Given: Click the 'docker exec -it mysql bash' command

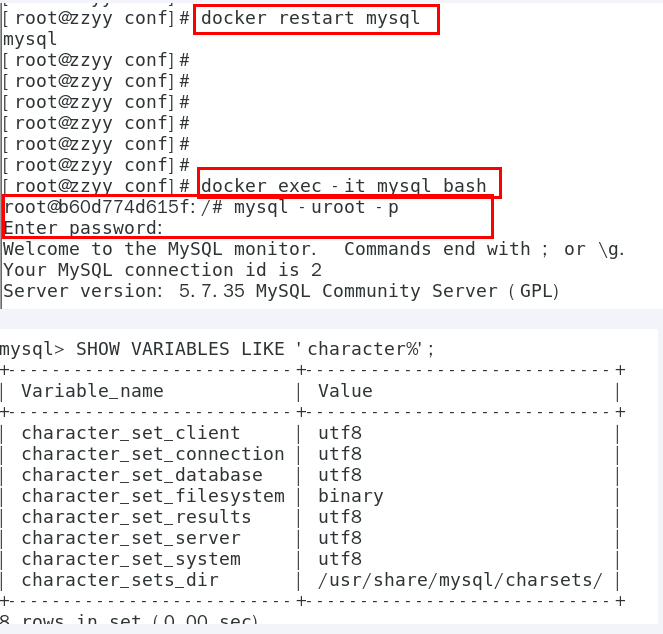Looking at the screenshot, I should pos(344,186).
